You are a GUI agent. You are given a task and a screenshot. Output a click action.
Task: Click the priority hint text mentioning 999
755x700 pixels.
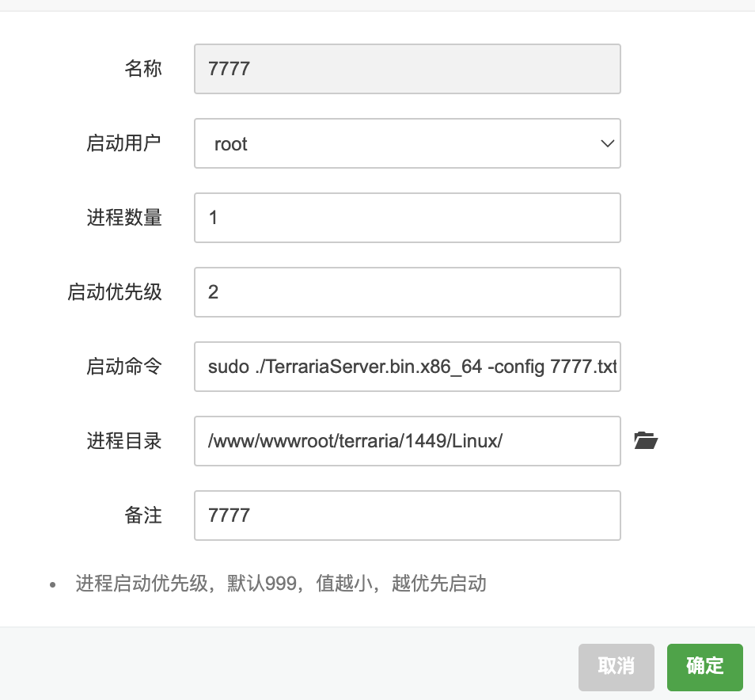point(281,584)
